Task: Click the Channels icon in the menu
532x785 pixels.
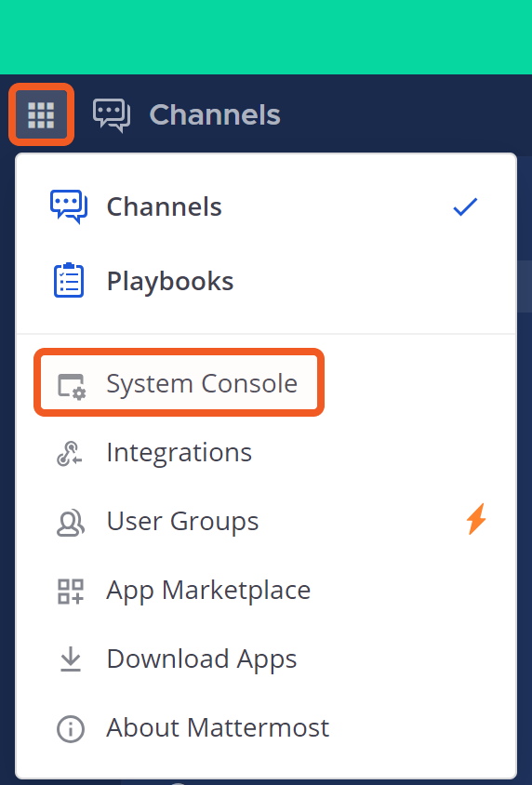Action: point(69,206)
